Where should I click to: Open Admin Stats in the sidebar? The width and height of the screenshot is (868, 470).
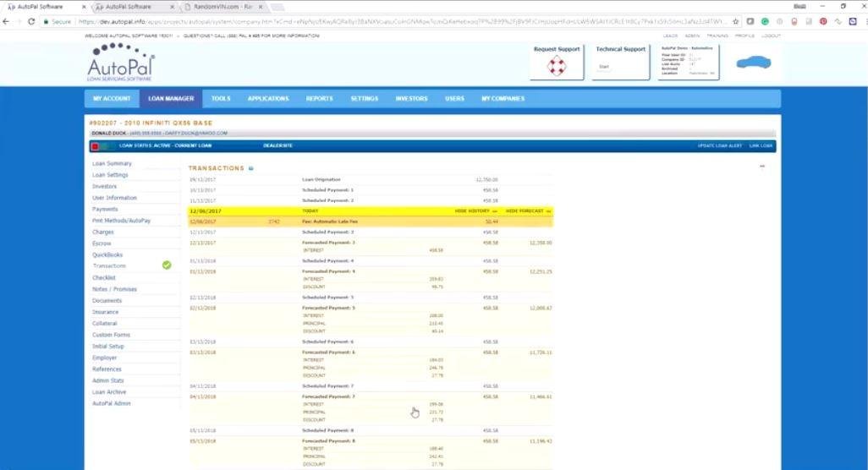108,380
